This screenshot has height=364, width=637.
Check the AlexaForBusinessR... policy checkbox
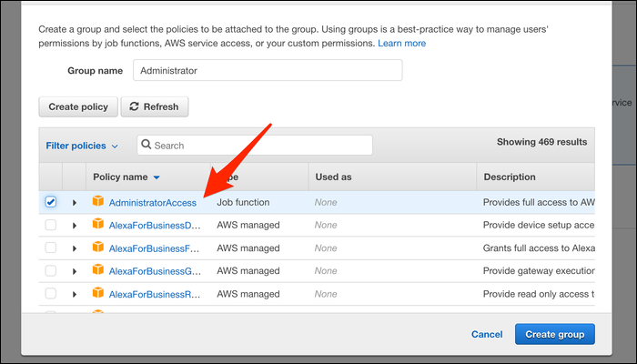click(51, 294)
